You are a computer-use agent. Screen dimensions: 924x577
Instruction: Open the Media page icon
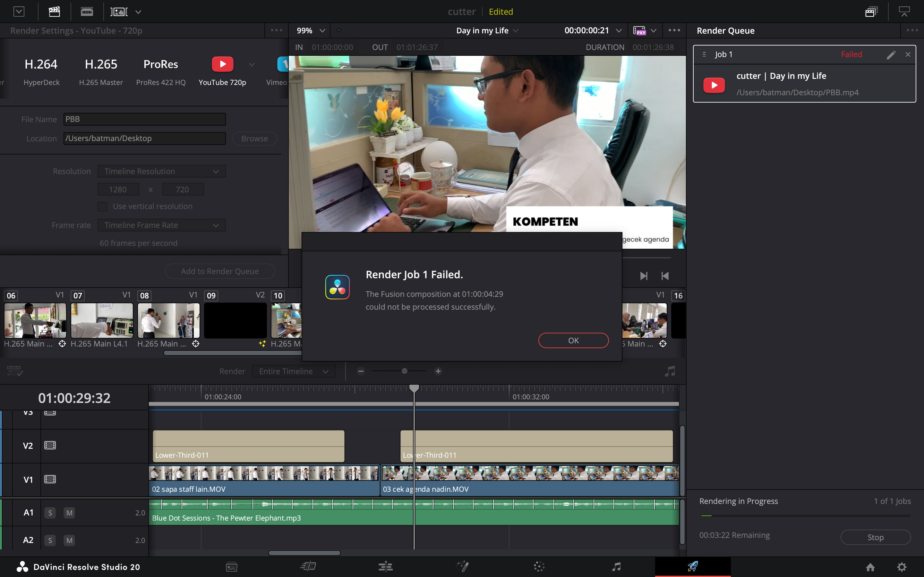click(231, 567)
